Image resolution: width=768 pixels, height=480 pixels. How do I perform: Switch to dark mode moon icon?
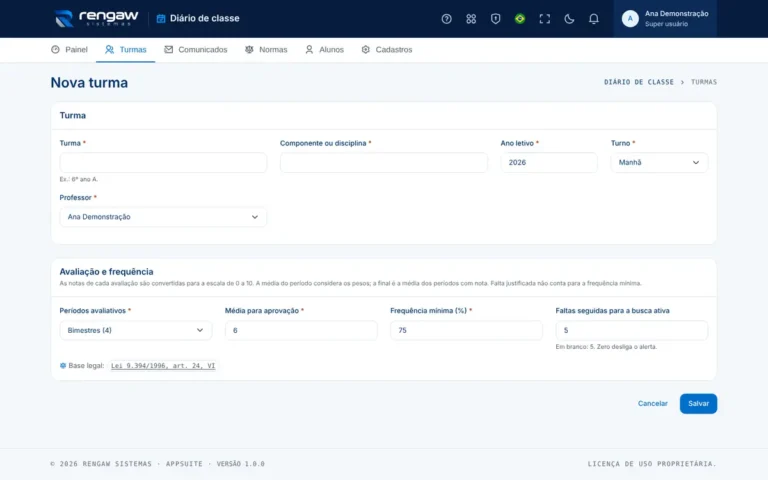pos(569,19)
